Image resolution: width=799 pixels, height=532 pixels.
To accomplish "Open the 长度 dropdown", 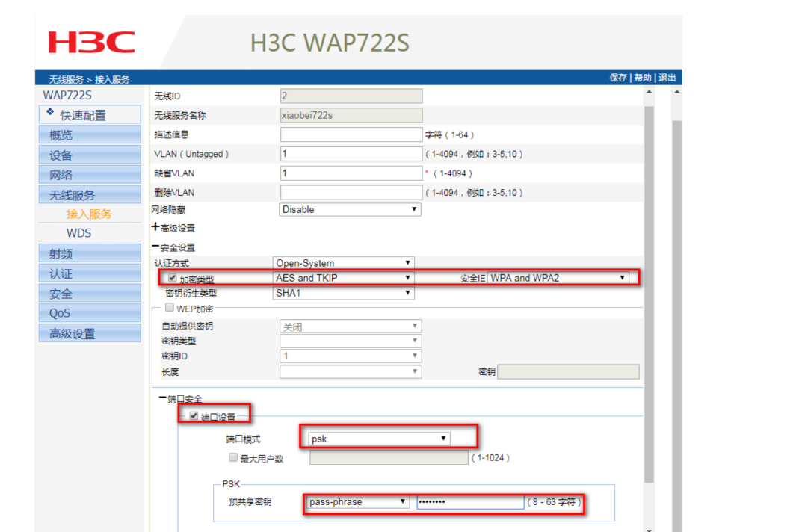I will pyautogui.click(x=351, y=371).
